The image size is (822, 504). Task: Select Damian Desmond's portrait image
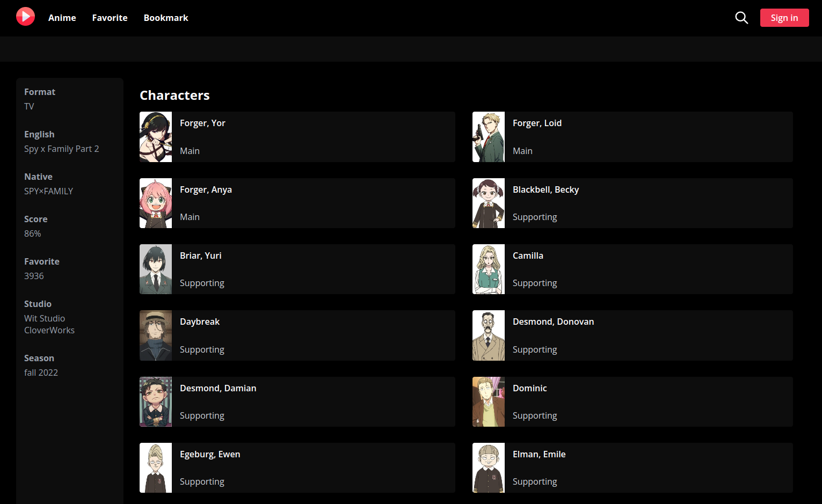point(156,401)
